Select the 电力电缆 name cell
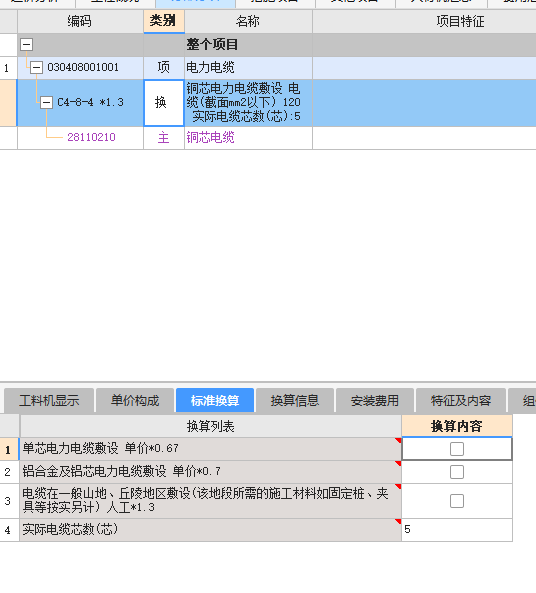The width and height of the screenshot is (536, 593). [248, 68]
